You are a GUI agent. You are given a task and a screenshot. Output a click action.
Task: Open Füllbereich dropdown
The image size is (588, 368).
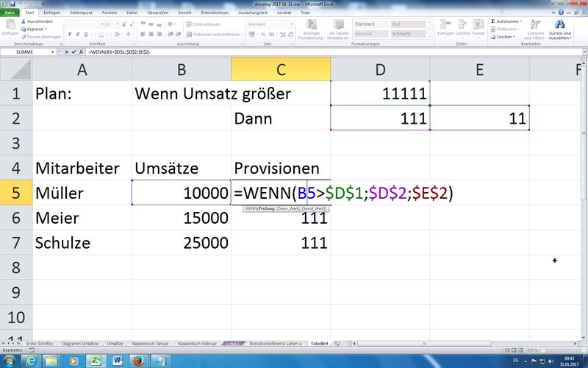pos(506,29)
